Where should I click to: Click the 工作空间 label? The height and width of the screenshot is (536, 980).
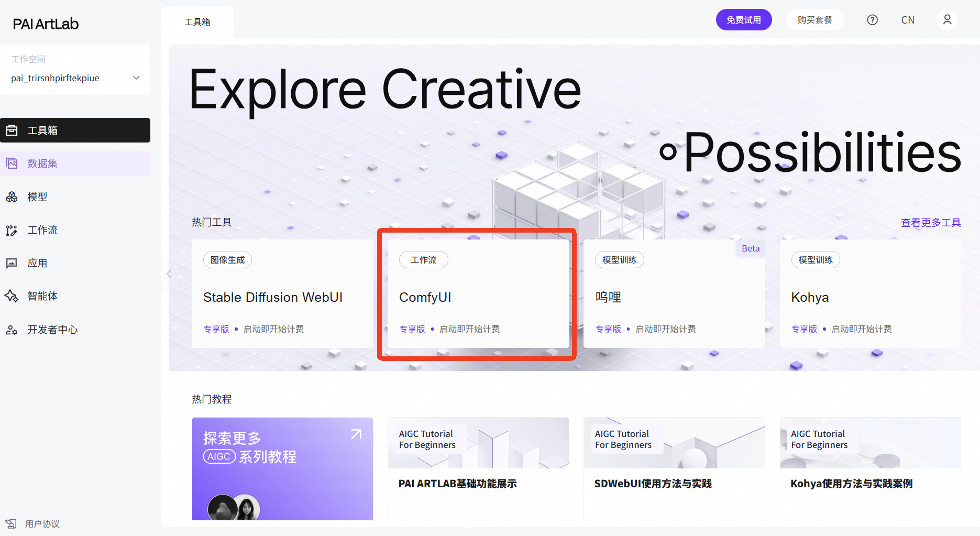(x=28, y=59)
